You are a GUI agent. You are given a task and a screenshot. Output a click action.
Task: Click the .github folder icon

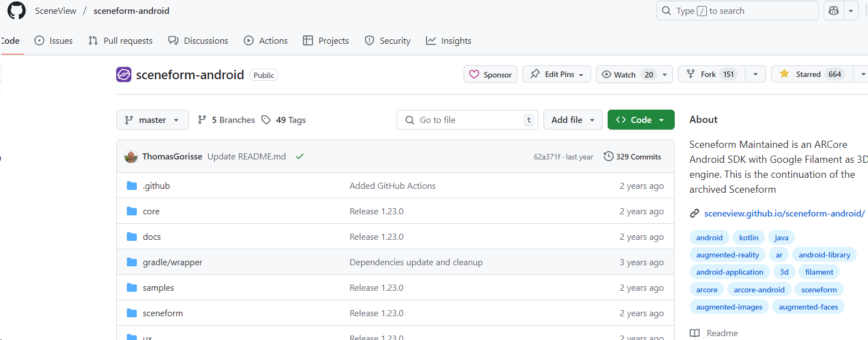[132, 186]
